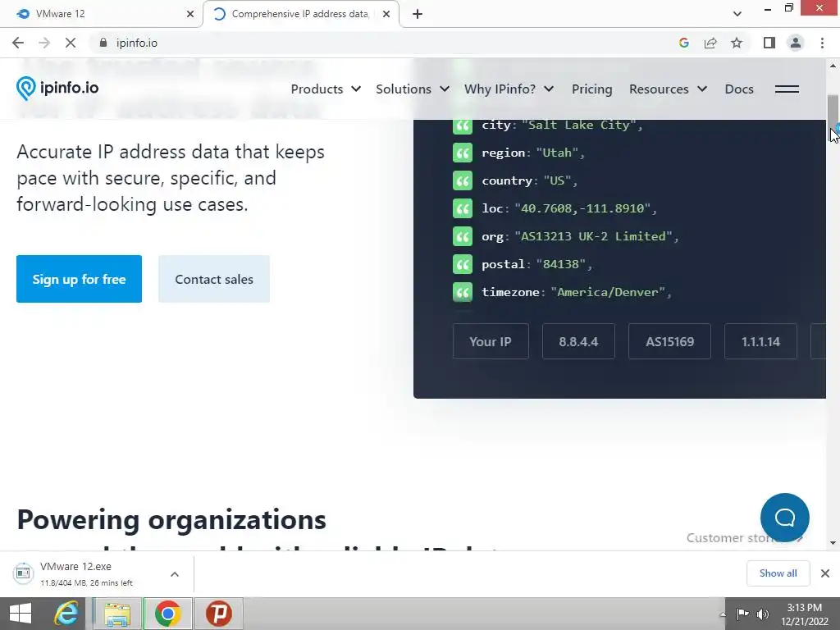Click the quote icon beside loc field
This screenshot has height=630, width=840.
tap(463, 208)
